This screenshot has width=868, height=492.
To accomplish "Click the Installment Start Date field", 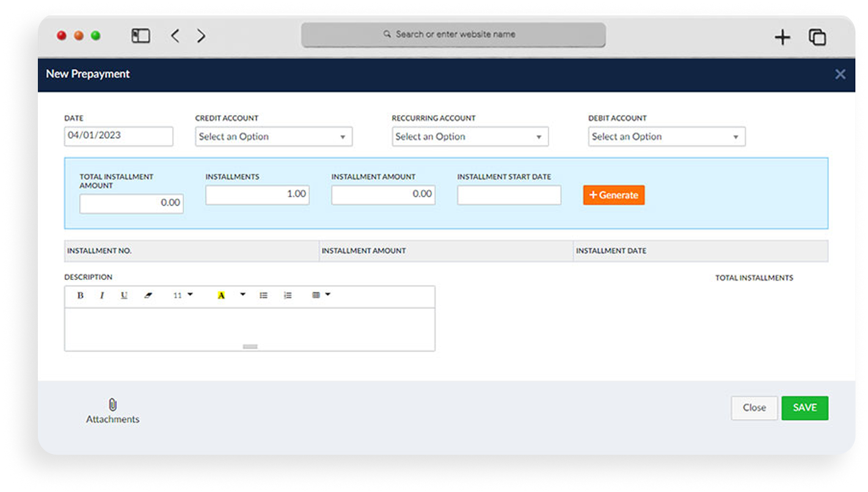I will [509, 196].
